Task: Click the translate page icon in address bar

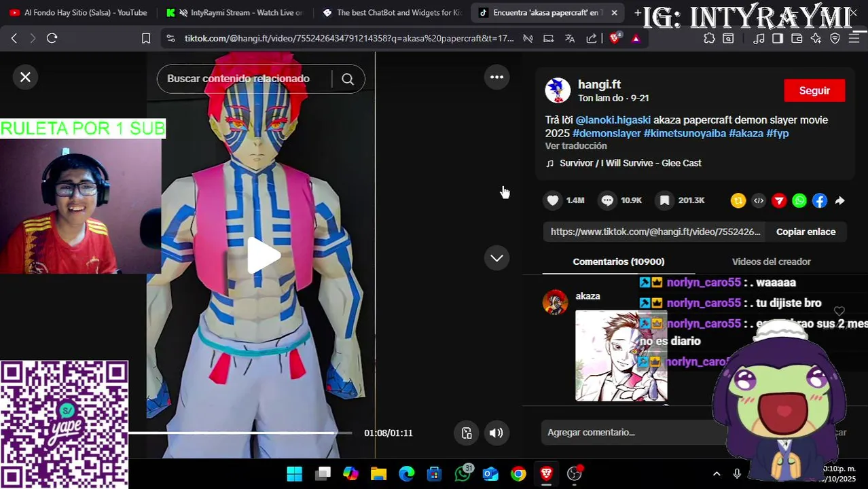Action: click(x=570, y=39)
